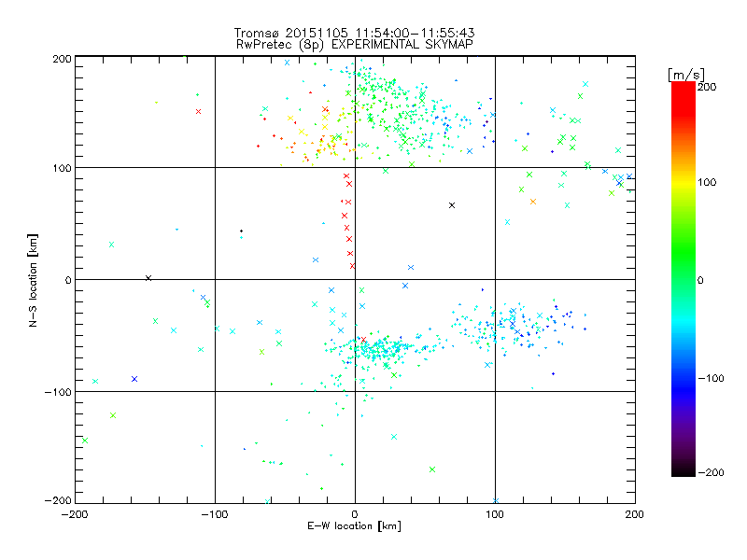
Task: Click the x-axis tick label '100'
Action: [495, 514]
